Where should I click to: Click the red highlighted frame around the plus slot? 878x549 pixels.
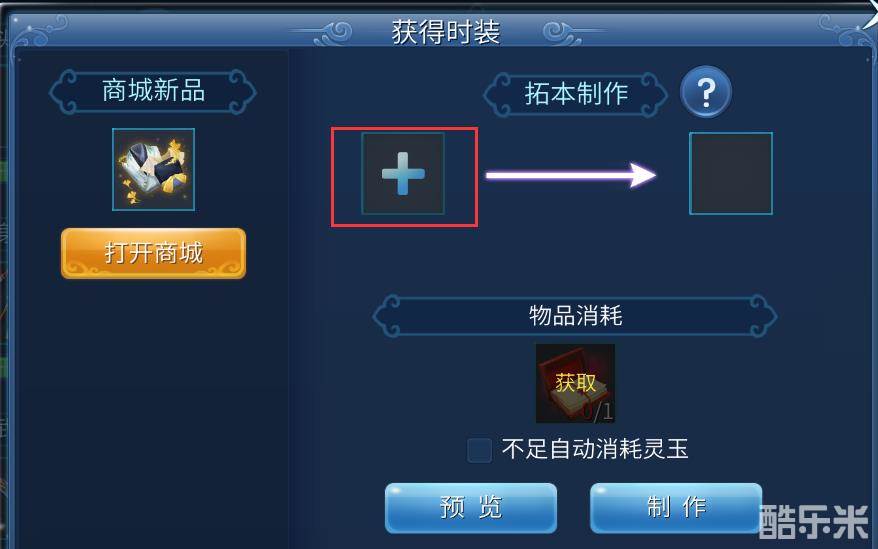[404, 177]
